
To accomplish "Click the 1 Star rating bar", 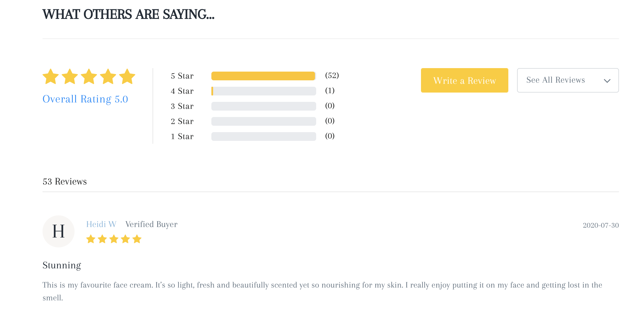I will click(263, 137).
